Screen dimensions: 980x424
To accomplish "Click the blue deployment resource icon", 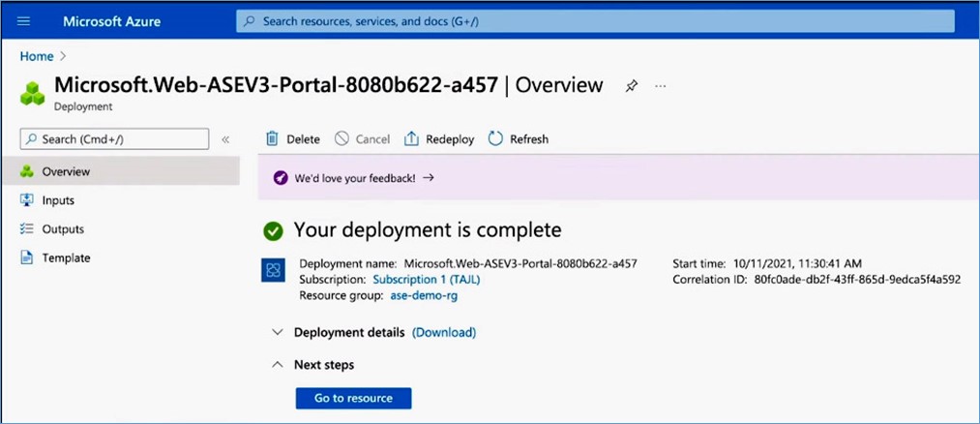I will pos(273,269).
